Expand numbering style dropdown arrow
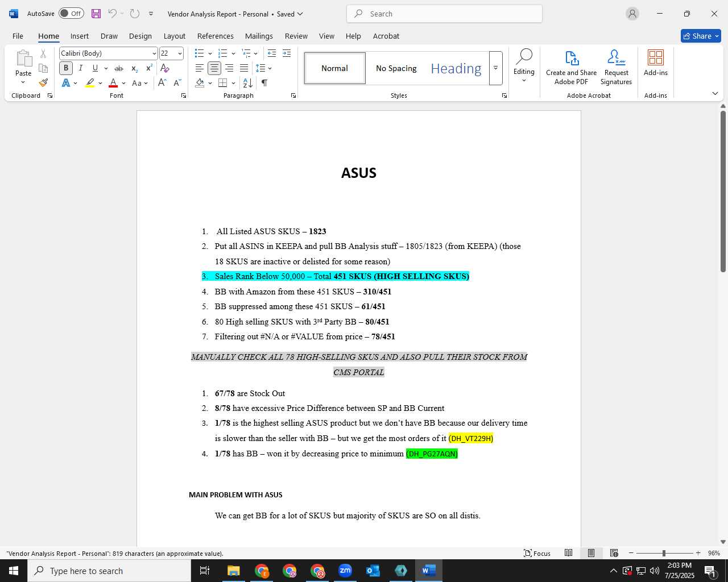 point(233,53)
